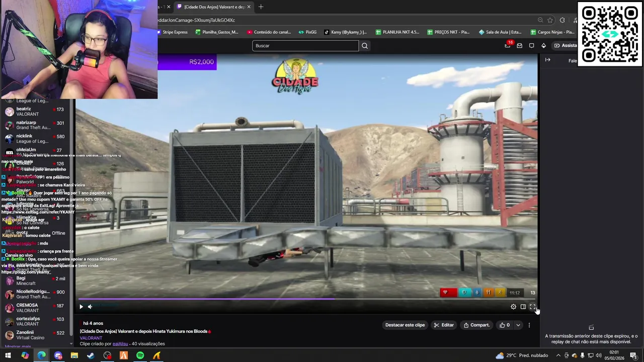Open the Sala de Aula bookmark
The image size is (644, 362).
pos(500,32)
